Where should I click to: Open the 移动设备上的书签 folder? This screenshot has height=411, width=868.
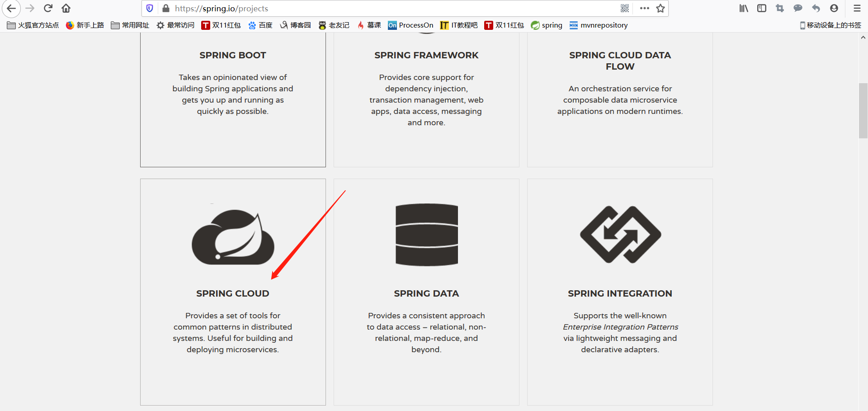click(x=830, y=25)
